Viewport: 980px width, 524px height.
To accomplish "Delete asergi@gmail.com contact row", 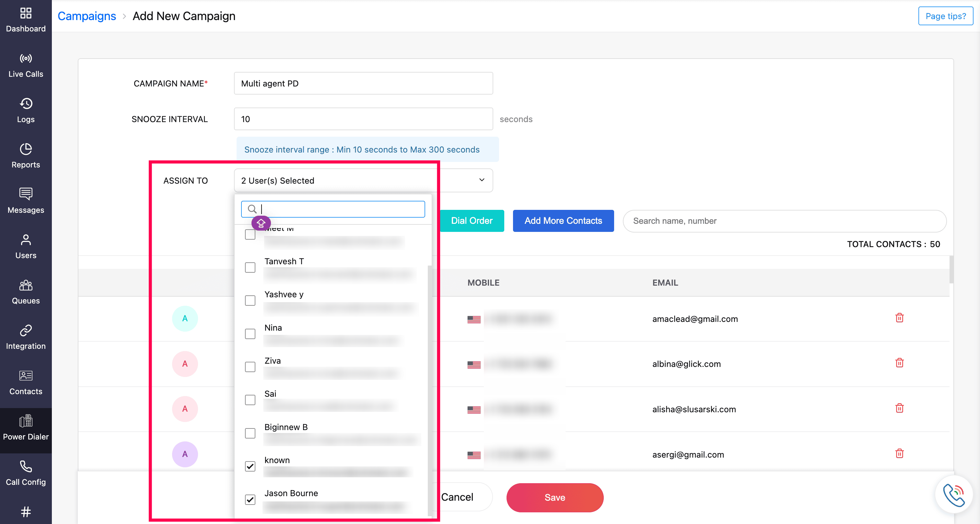I will pyautogui.click(x=899, y=453).
